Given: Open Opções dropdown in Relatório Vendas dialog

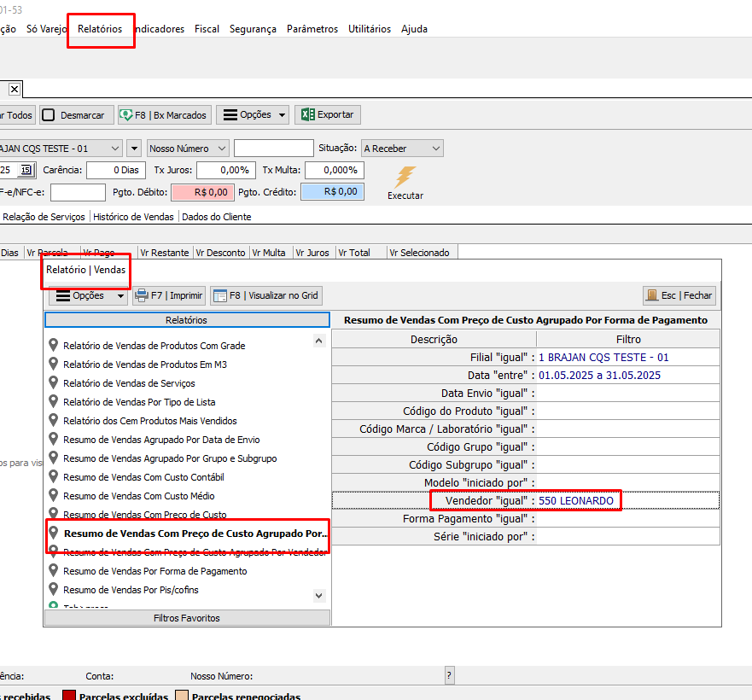Looking at the screenshot, I should click(88, 295).
